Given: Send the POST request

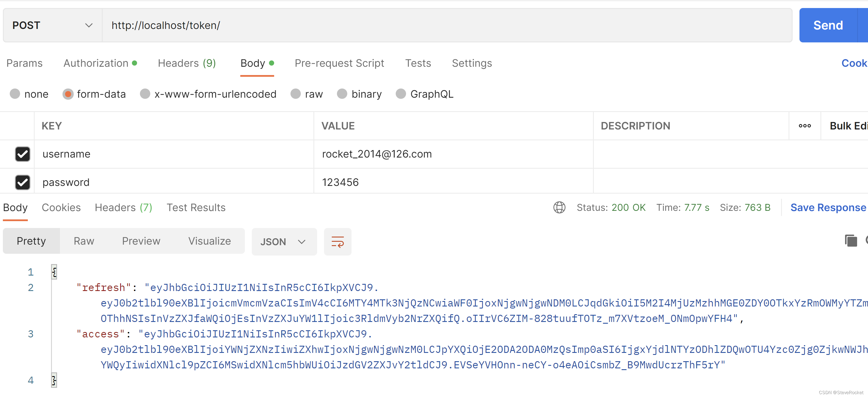Looking at the screenshot, I should click(x=828, y=25).
